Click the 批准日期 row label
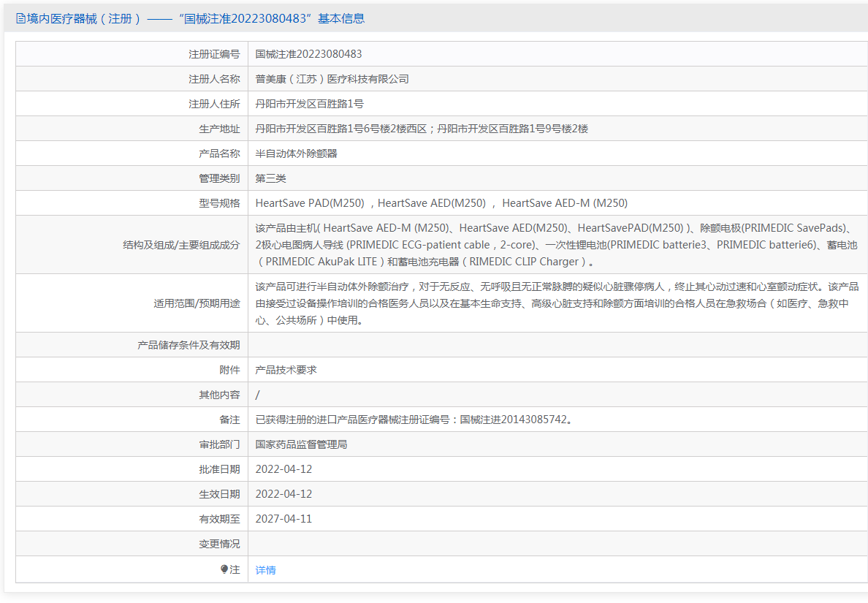Screen dimensions: 868x603 pos(219,469)
